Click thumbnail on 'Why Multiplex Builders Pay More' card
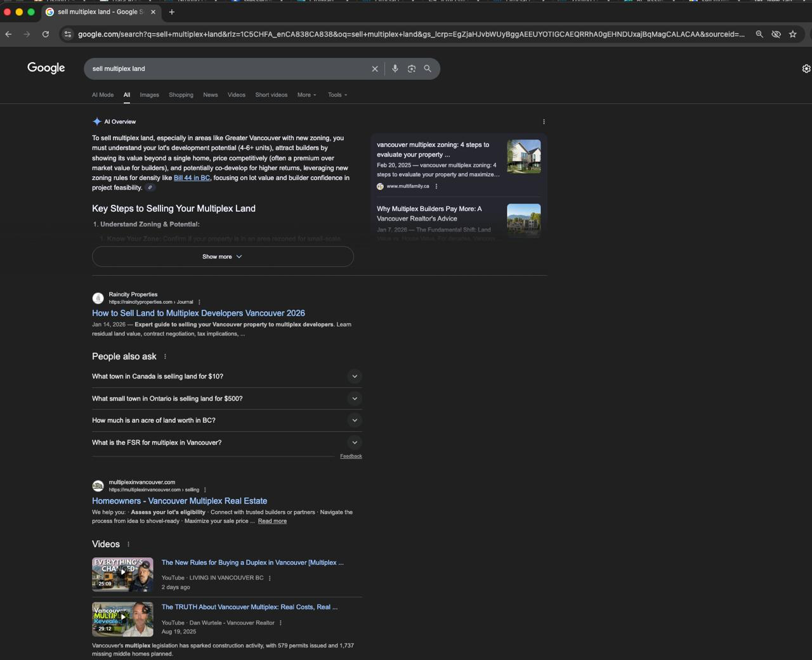This screenshot has height=660, width=812. [x=524, y=221]
